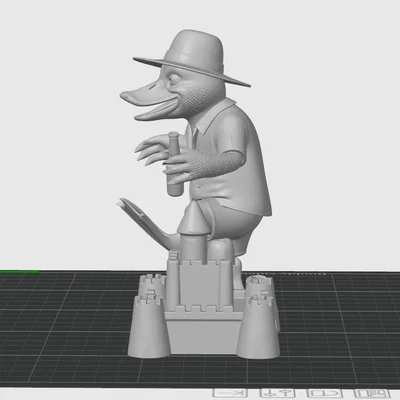Click the sliders icon button at bottom
Viewport: 400px width, 400px height.
tap(277, 393)
